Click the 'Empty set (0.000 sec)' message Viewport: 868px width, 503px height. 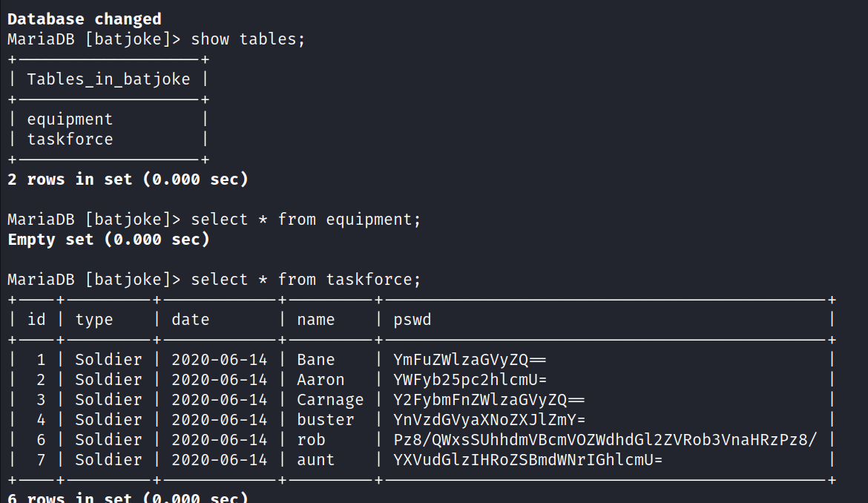tap(108, 240)
